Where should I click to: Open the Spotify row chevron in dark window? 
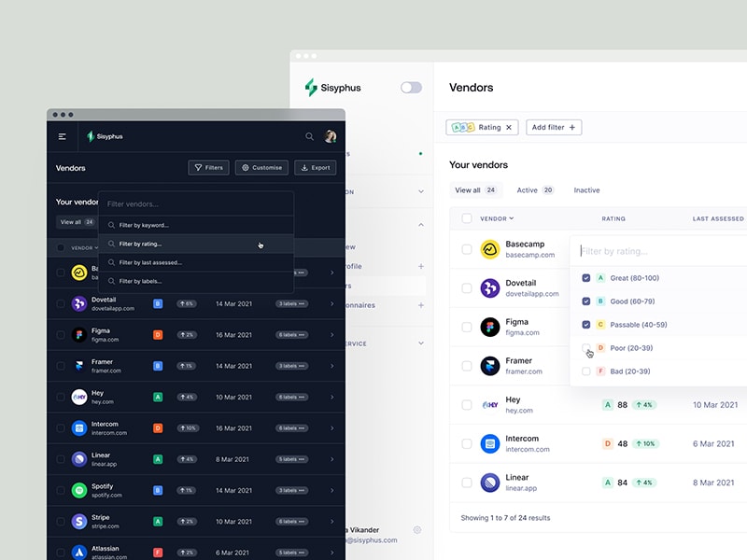[x=332, y=491]
